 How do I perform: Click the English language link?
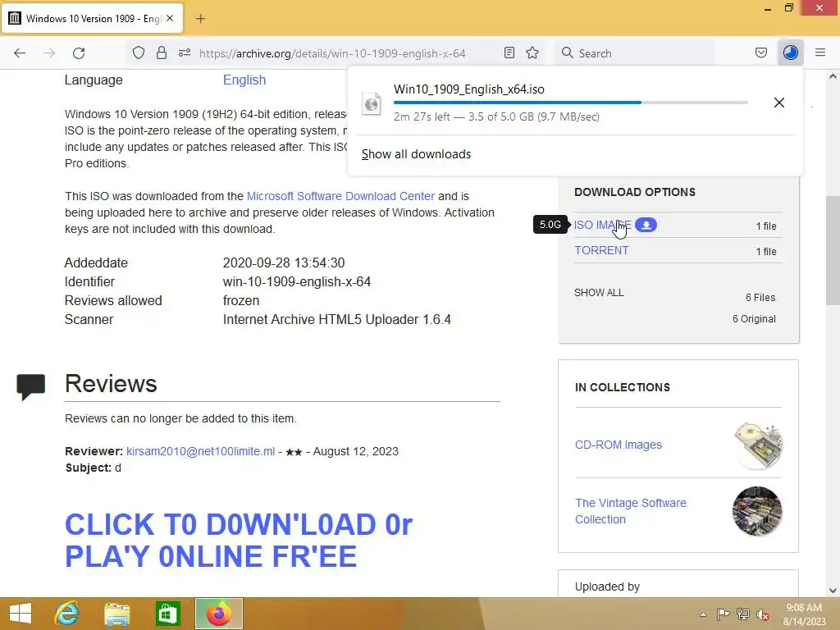click(x=244, y=80)
